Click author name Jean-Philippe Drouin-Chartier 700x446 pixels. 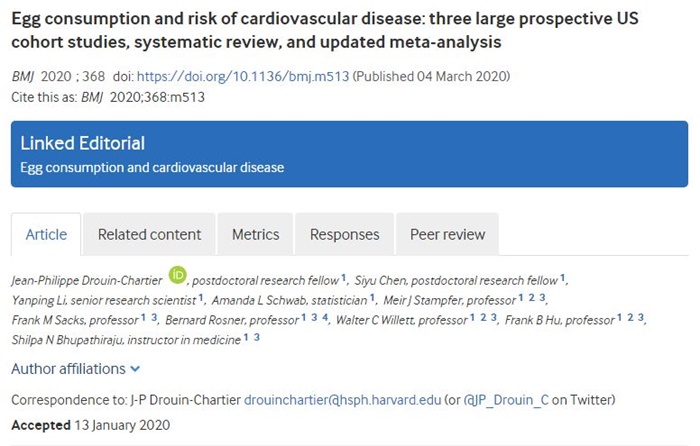click(x=88, y=280)
